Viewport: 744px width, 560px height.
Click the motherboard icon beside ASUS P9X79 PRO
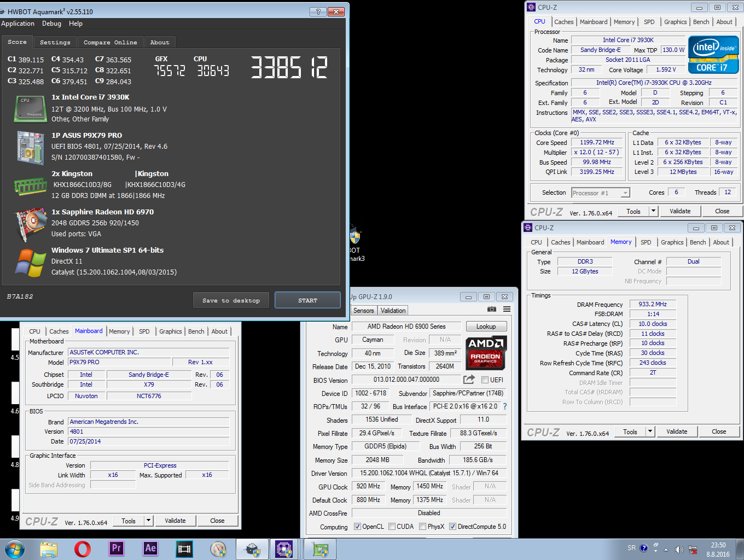[31, 148]
